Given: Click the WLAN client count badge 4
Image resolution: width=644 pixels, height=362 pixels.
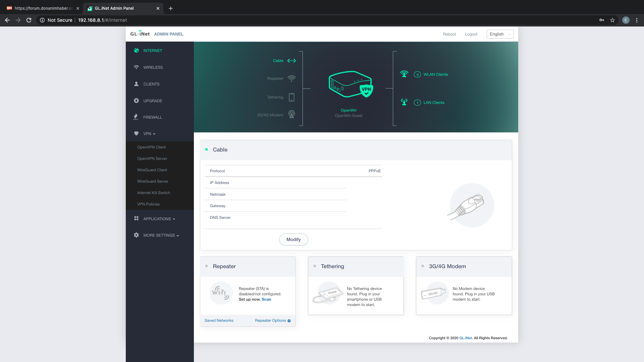Looking at the screenshot, I should tap(417, 74).
